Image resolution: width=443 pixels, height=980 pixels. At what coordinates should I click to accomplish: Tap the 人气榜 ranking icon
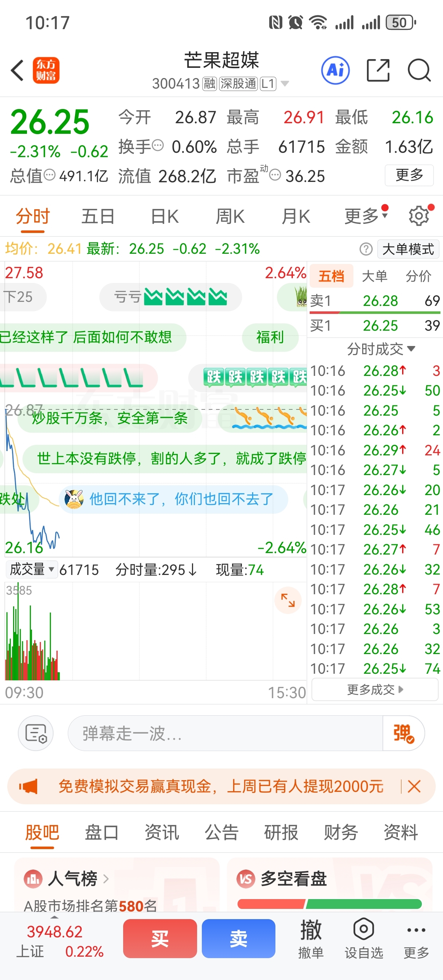[x=33, y=879]
